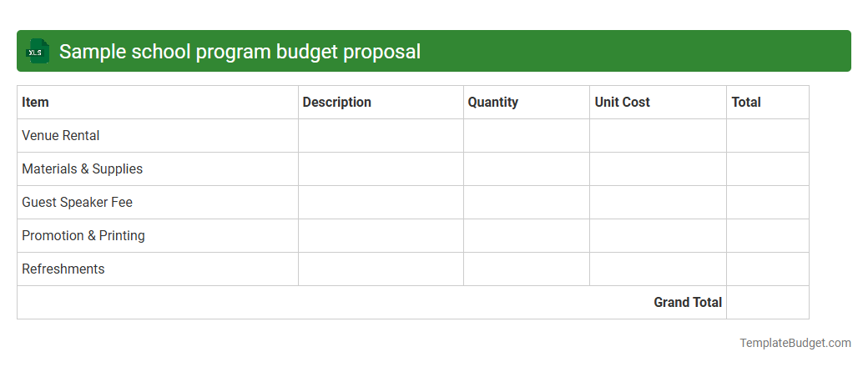
Task: Click the Grand Total label
Action: click(x=688, y=302)
